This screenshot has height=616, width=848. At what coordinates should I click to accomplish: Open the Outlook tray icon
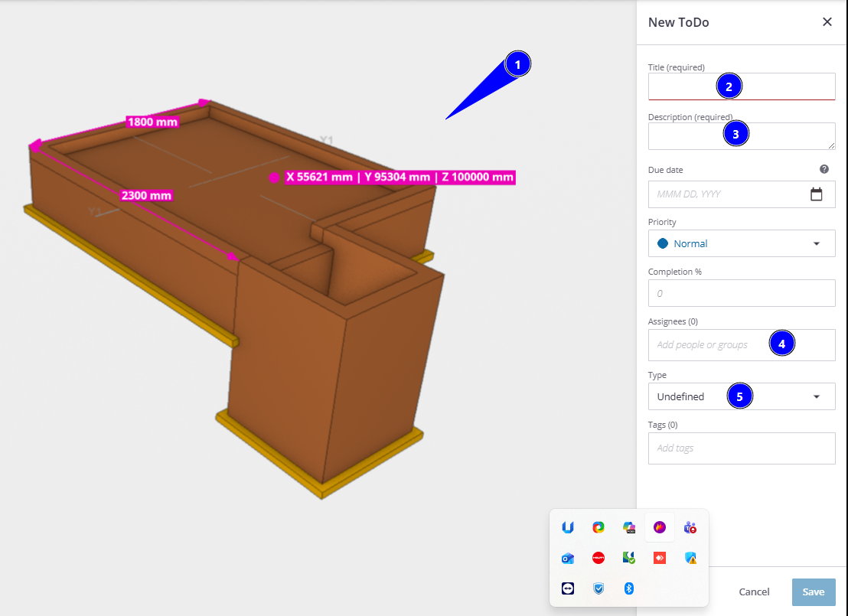pos(567,558)
